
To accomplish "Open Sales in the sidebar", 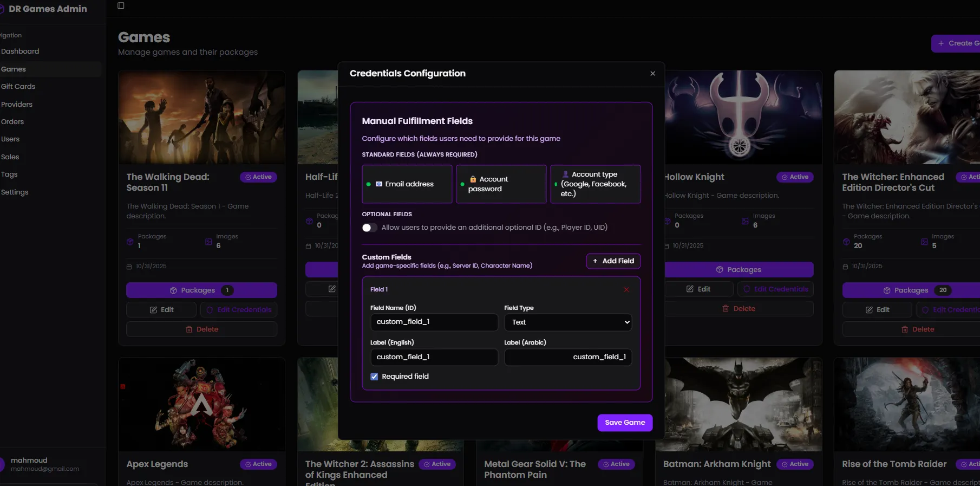I will (10, 157).
